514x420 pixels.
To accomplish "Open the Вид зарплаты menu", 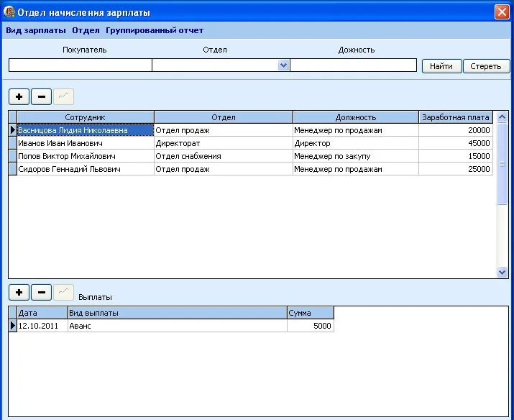I will pyautogui.click(x=36, y=30).
